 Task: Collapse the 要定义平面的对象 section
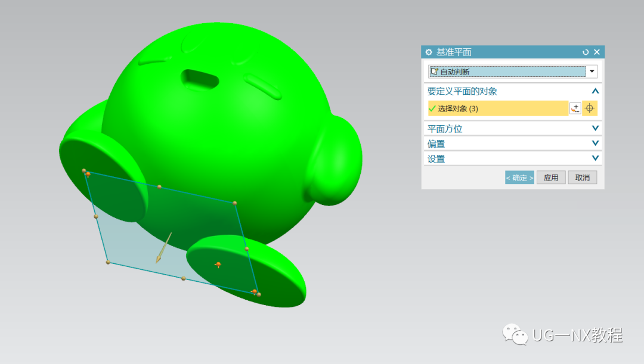[x=595, y=91]
